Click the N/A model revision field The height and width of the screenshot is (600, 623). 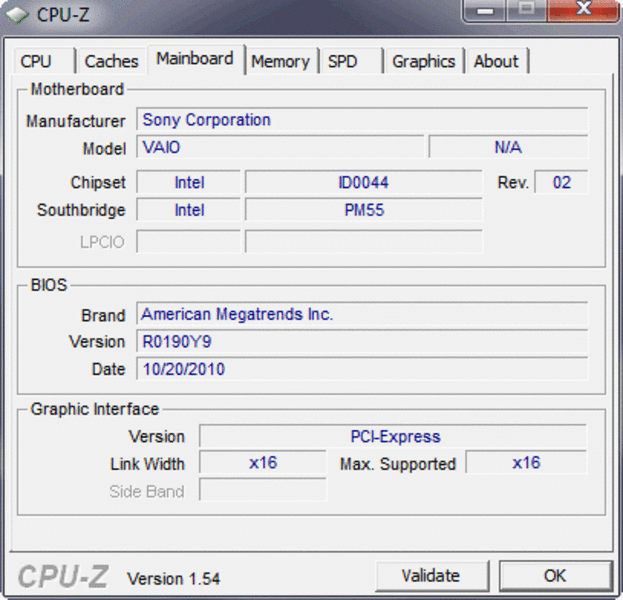click(x=508, y=147)
